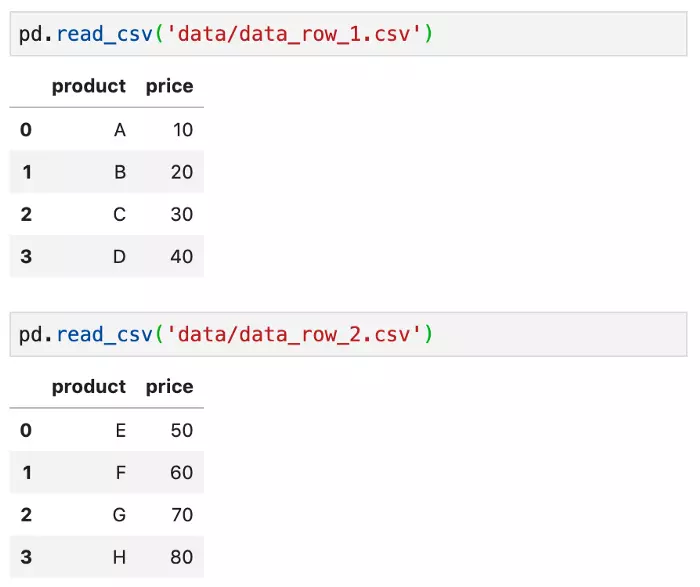700x587 pixels.
Task: Select the cell containing product C
Action: pyautogui.click(x=120, y=214)
